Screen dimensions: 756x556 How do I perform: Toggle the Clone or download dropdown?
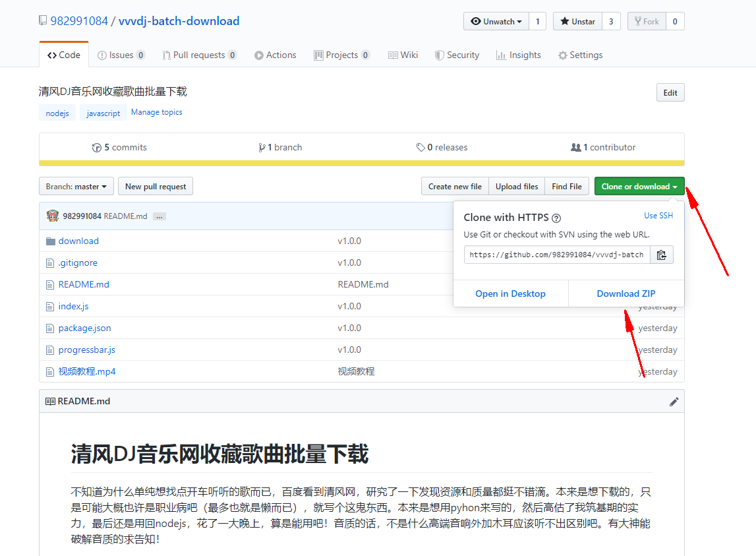(x=639, y=186)
